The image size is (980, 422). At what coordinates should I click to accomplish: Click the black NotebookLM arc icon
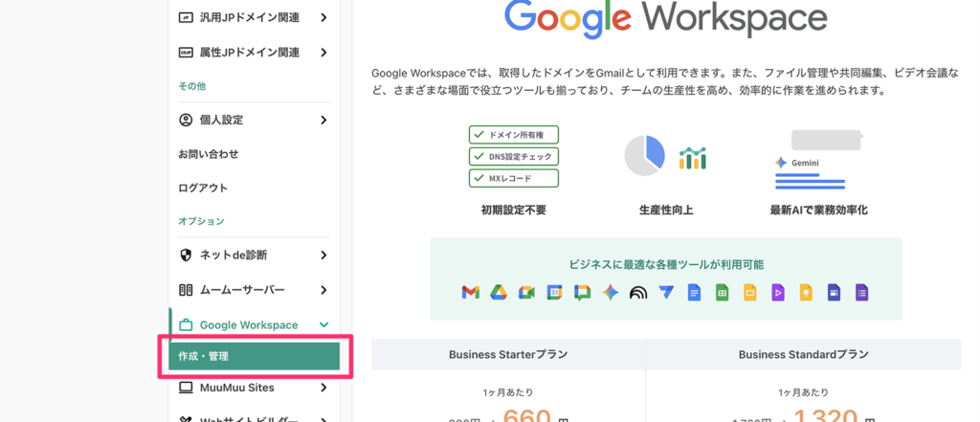click(x=638, y=292)
